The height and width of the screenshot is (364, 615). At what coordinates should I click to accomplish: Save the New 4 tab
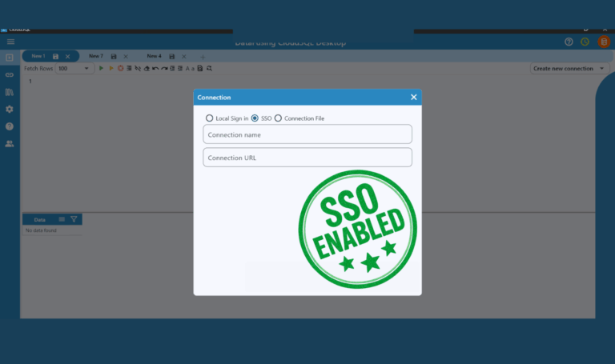(x=172, y=57)
